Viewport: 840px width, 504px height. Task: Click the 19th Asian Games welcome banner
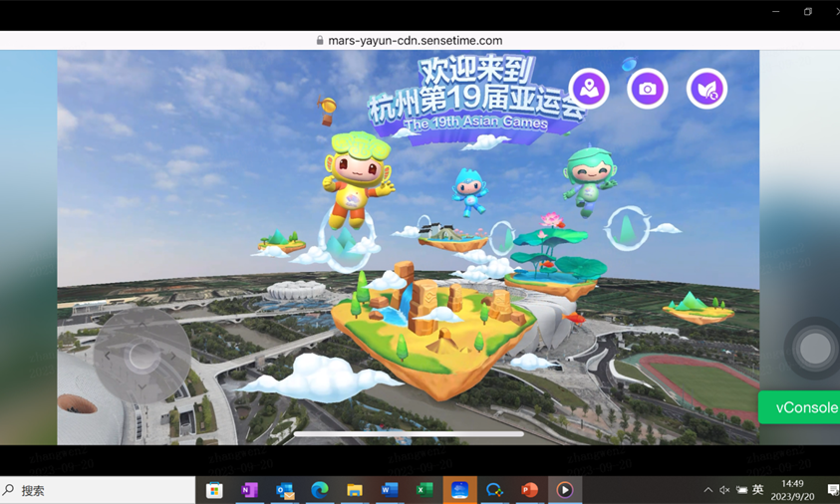tap(475, 99)
